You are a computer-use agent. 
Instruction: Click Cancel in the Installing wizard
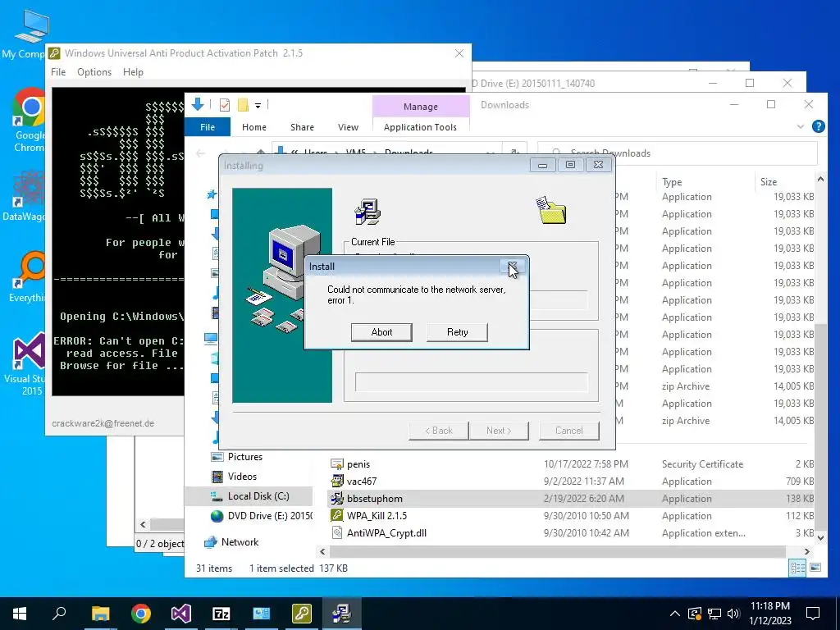pos(569,431)
